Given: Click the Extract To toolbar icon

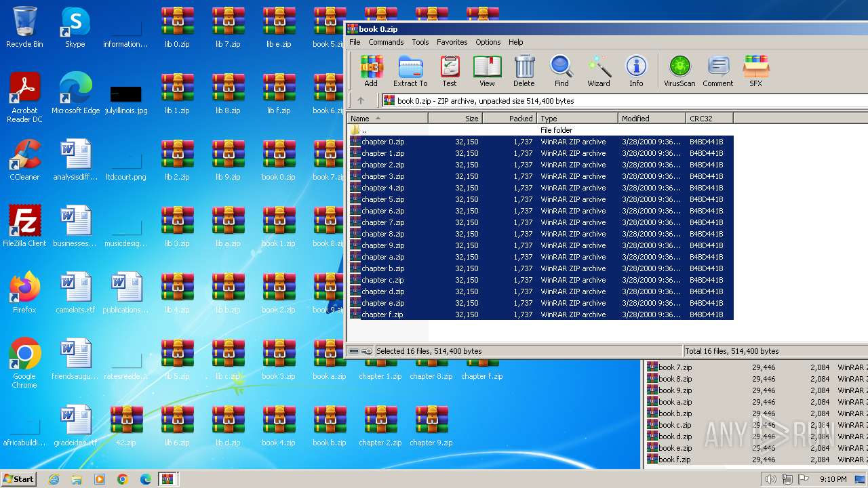Looking at the screenshot, I should 410,71.
